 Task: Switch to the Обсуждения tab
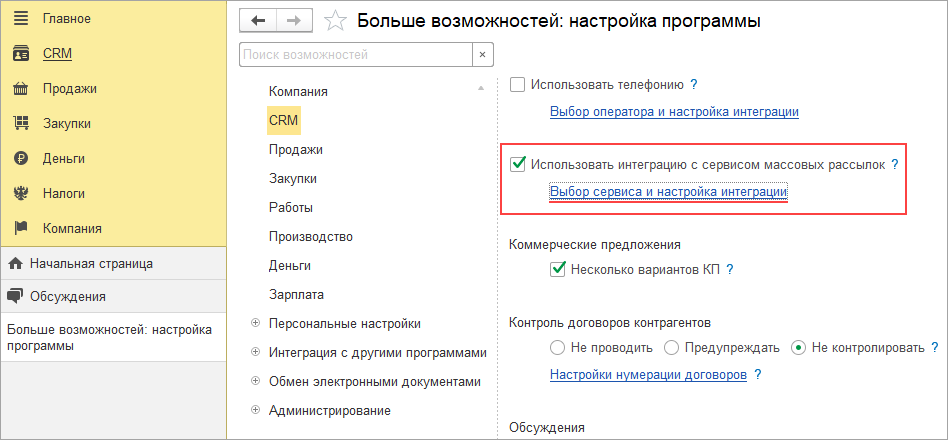[67, 296]
